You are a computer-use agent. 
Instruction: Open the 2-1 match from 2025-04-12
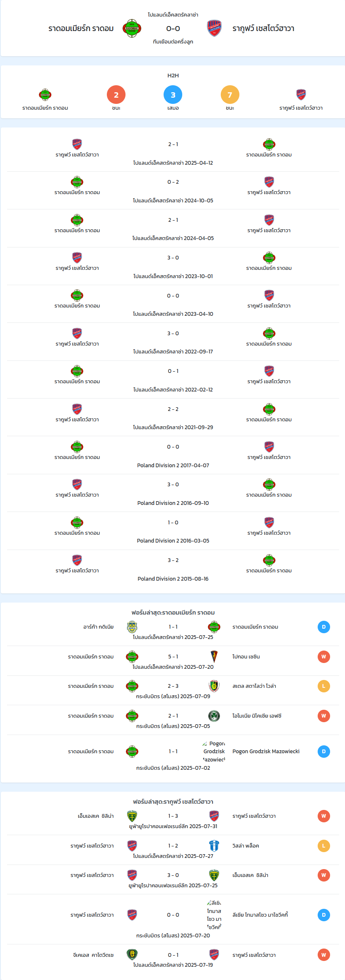[x=173, y=153]
